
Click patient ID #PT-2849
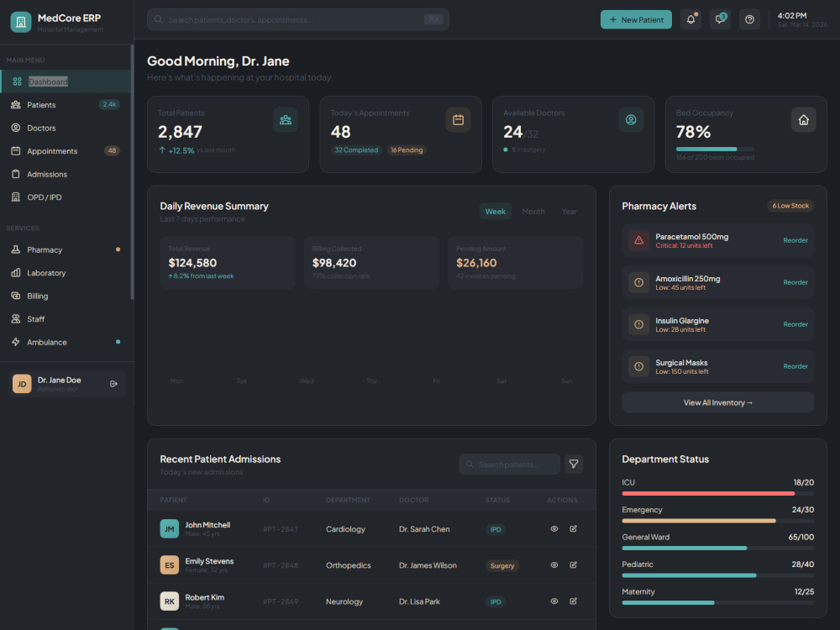(x=281, y=601)
